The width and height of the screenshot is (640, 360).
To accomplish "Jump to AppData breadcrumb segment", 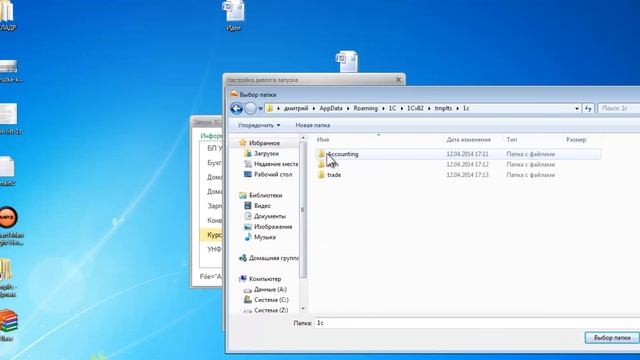I will [x=331, y=109].
